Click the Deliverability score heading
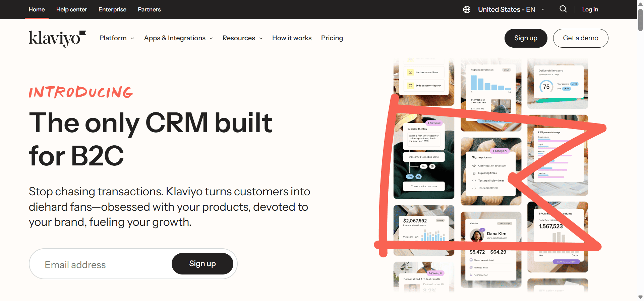This screenshot has height=301, width=644. pyautogui.click(x=551, y=71)
